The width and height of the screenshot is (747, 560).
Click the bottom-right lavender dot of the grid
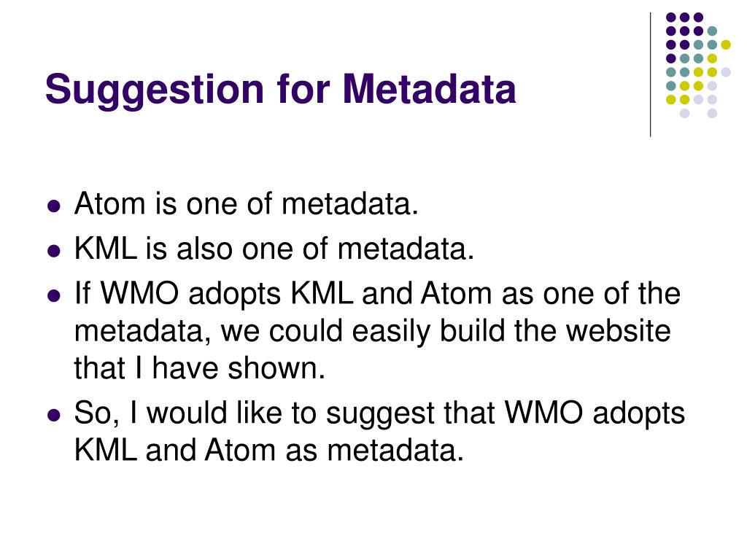(x=712, y=113)
